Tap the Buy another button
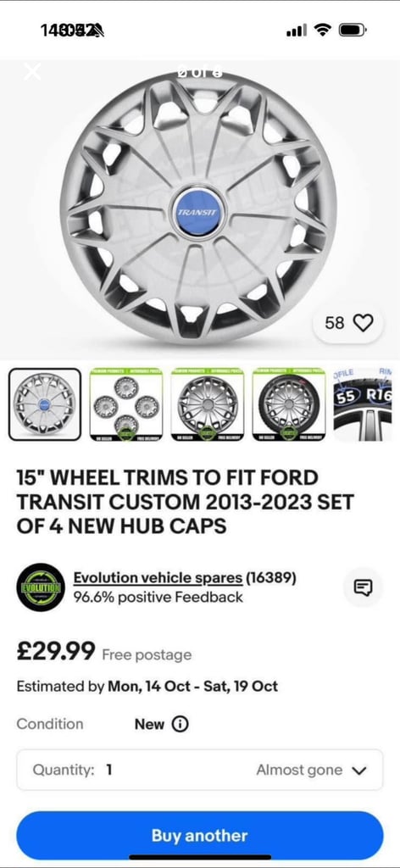Viewport: 400px width, 868px height. point(200,835)
